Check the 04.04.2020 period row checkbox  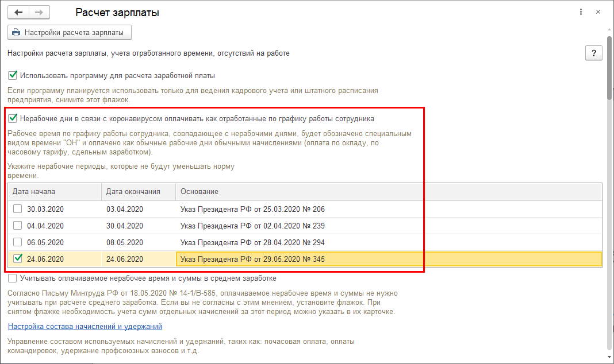tap(17, 226)
